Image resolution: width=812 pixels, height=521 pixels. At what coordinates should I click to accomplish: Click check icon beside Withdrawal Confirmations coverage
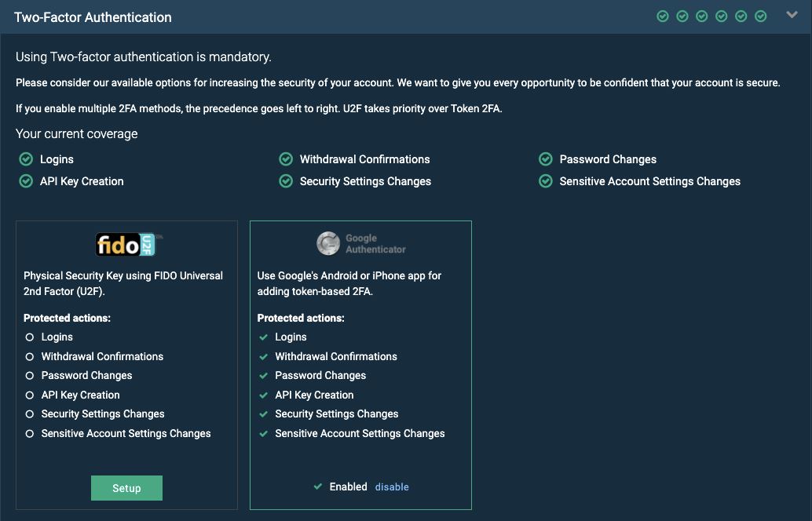[x=286, y=158]
